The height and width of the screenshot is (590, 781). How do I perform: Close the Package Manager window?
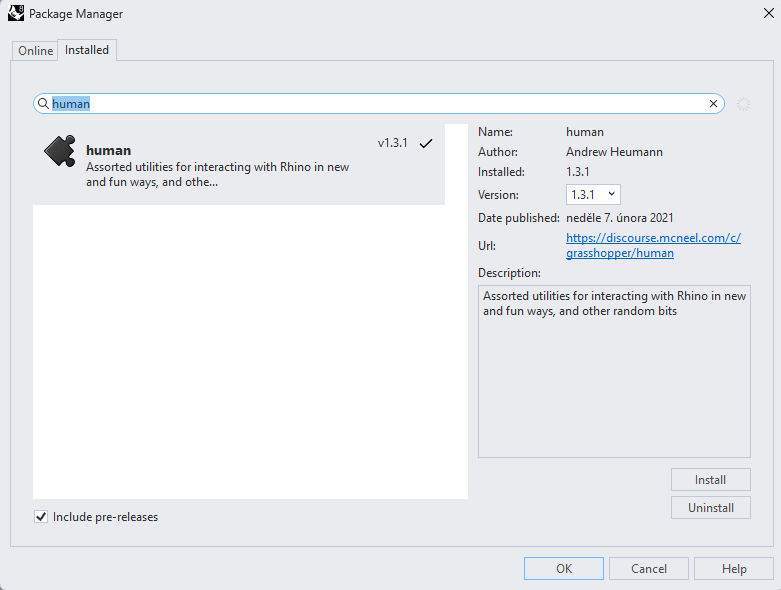(766, 14)
